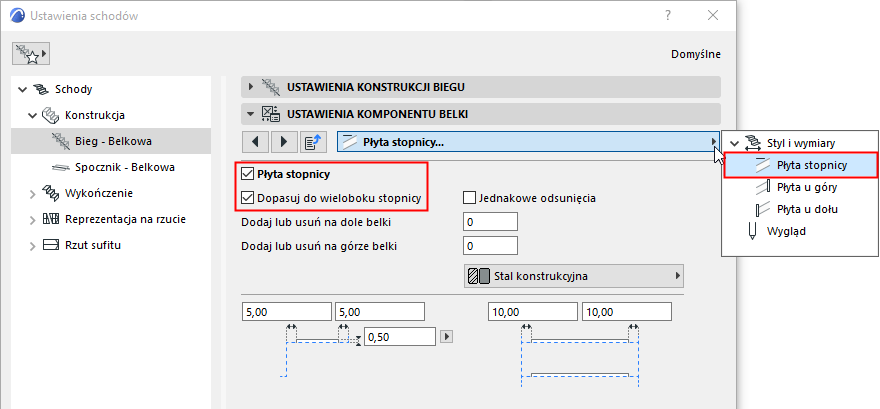Click the Płyta u góry plate icon

click(x=763, y=187)
